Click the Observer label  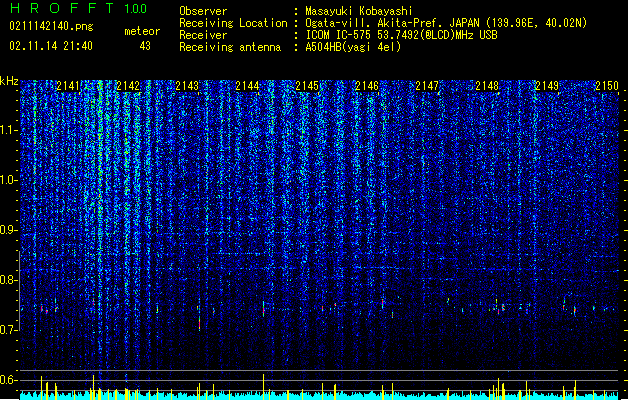point(203,11)
